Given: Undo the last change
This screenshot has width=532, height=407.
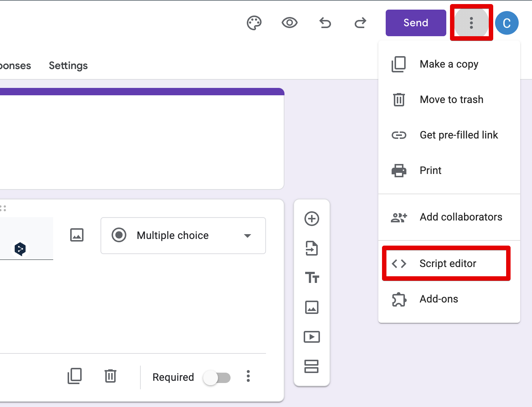Looking at the screenshot, I should coord(325,23).
